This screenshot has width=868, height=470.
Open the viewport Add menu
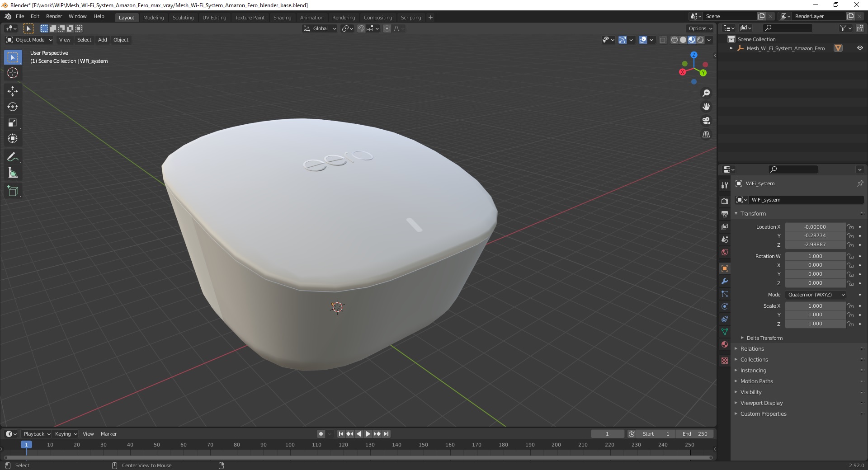(x=103, y=40)
